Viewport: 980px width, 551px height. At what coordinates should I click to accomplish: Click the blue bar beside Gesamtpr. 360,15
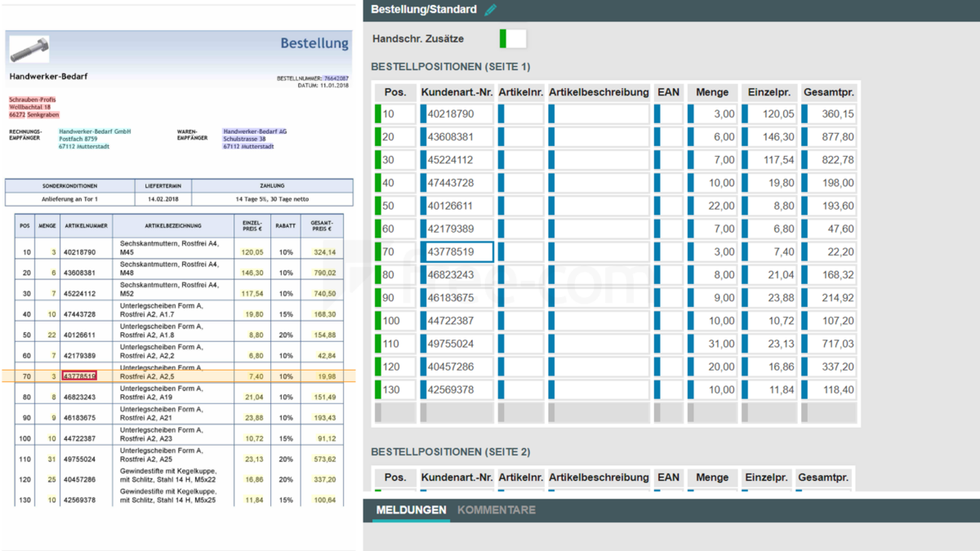[804, 113]
